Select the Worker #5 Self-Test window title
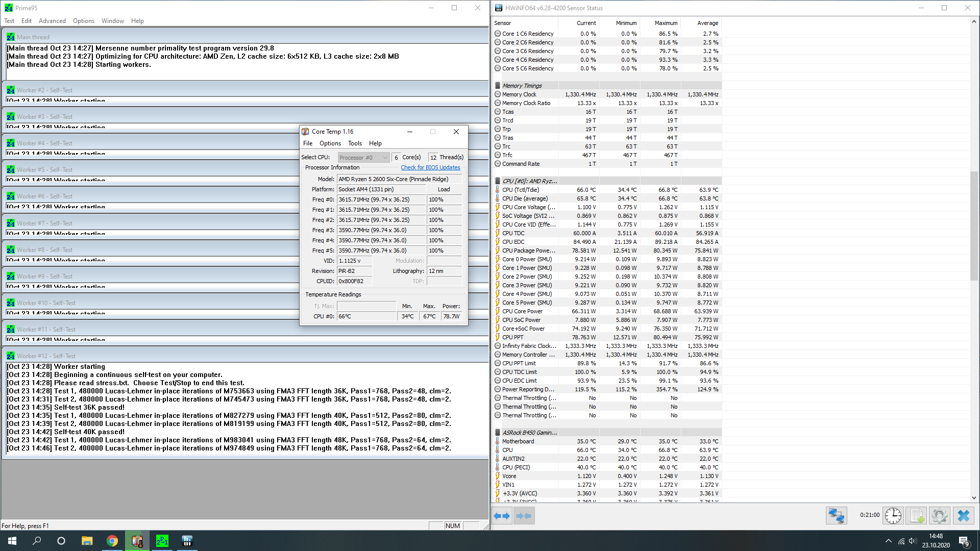 (x=44, y=170)
